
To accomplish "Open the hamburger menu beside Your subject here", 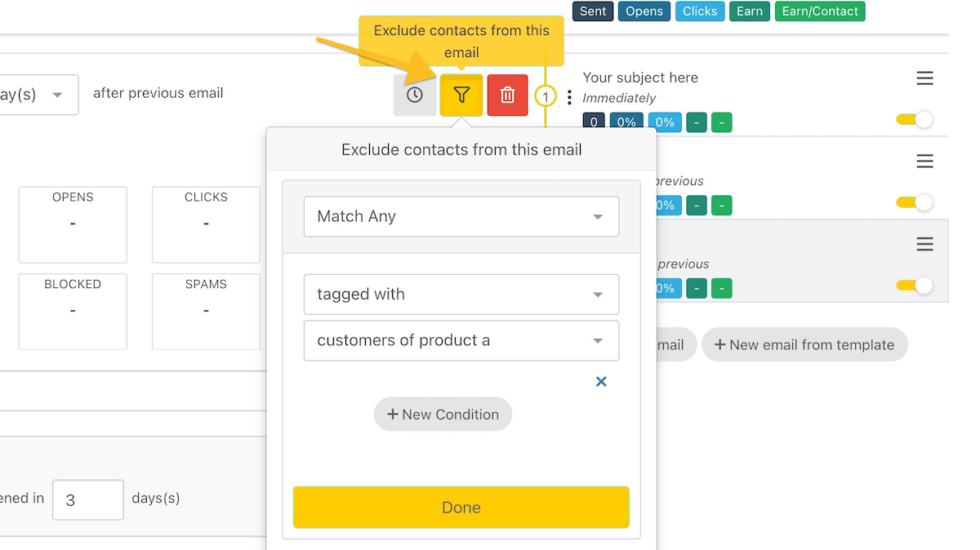I will click(x=924, y=78).
